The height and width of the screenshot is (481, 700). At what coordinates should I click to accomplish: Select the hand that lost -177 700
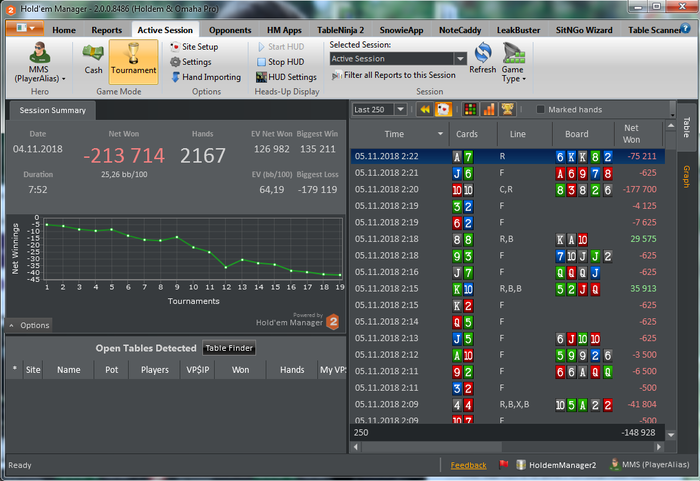[508, 189]
